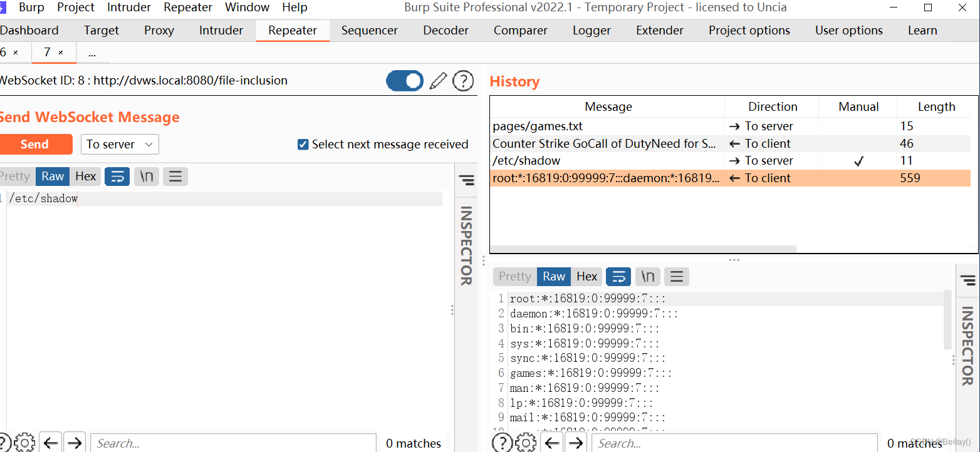This screenshot has height=452, width=980.
Task: Click search settings gear in response pane
Action: coord(526,443)
